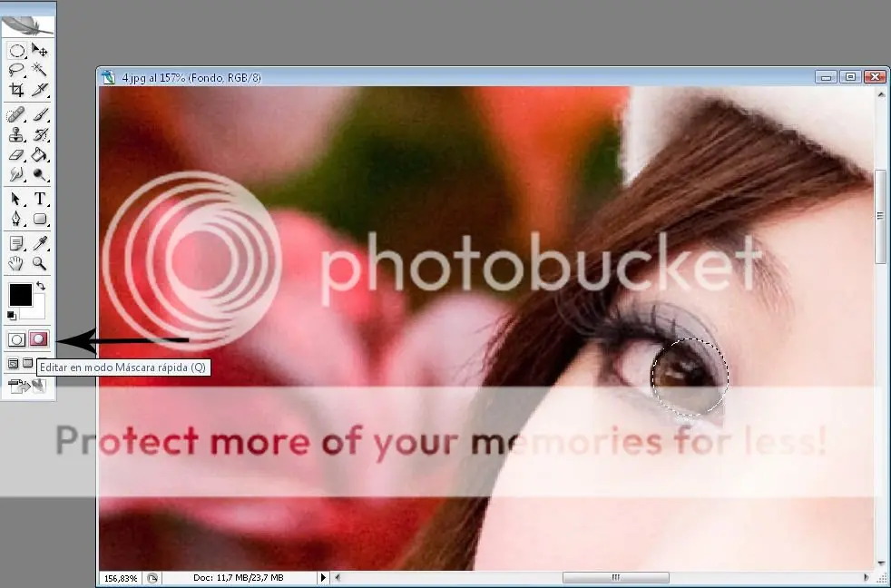The width and height of the screenshot is (891, 588).
Task: Click the vertical scrollbar up arrow
Action: tap(881, 94)
